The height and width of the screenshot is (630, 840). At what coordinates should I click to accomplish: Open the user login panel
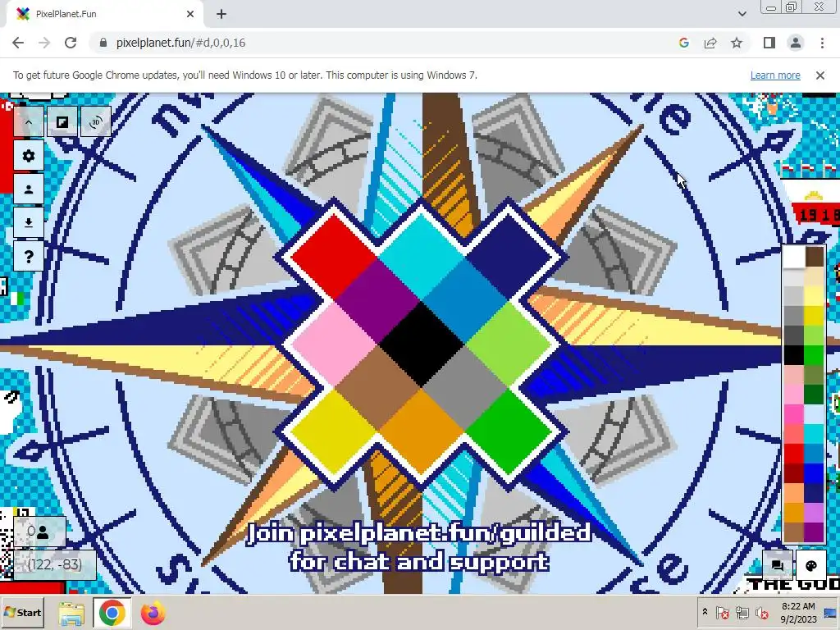point(29,189)
